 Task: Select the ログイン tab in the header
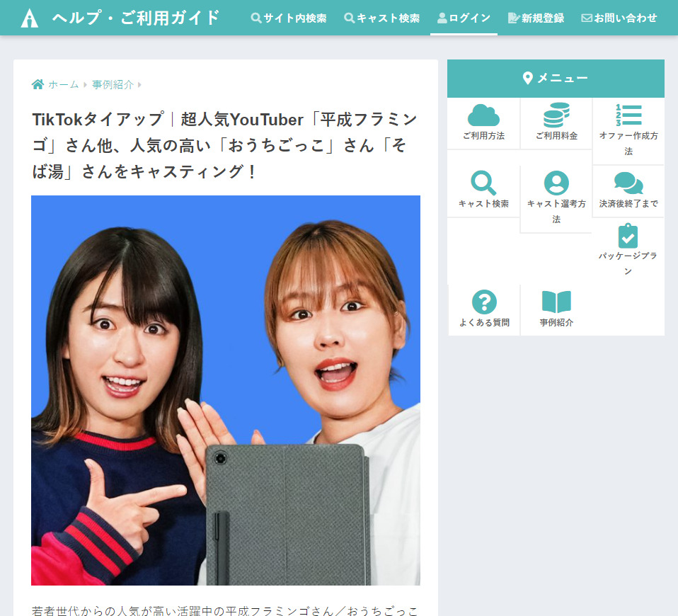464,17
